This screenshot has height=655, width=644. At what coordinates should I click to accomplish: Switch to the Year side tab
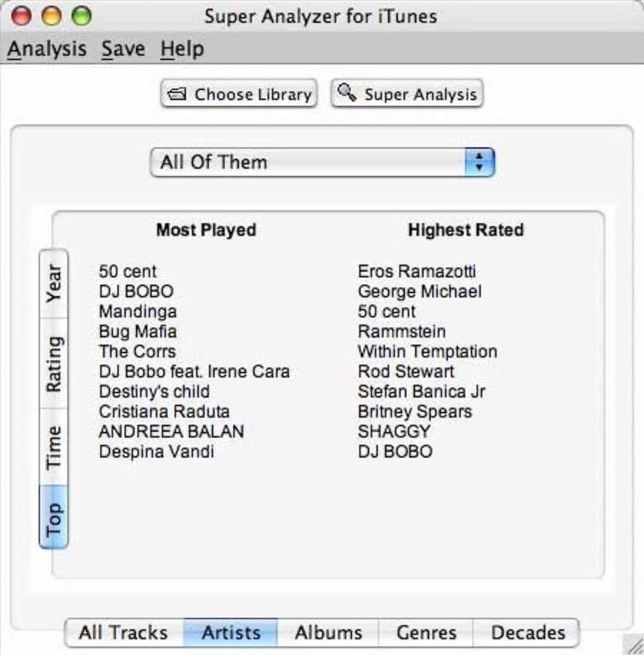54,283
